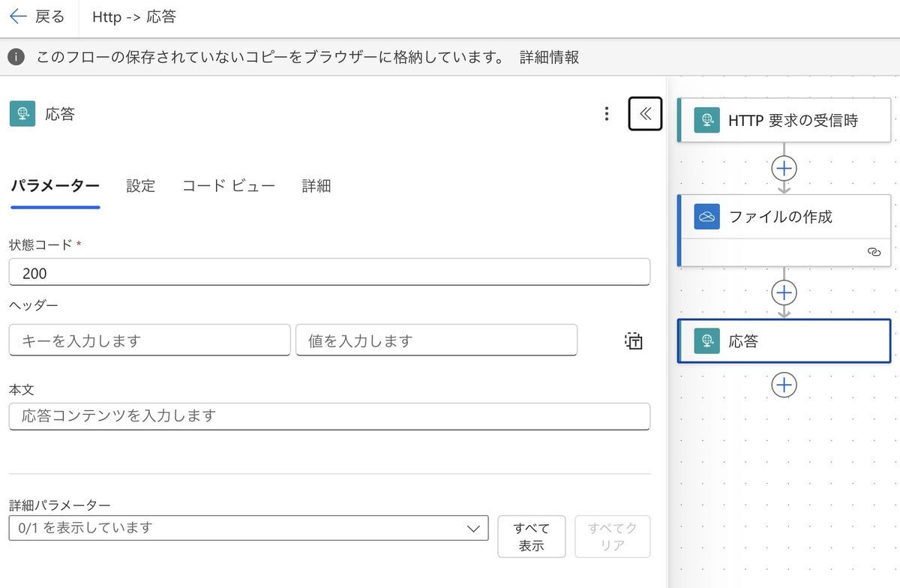Switch headers to text mode icon
The width and height of the screenshot is (900, 588).
point(634,340)
